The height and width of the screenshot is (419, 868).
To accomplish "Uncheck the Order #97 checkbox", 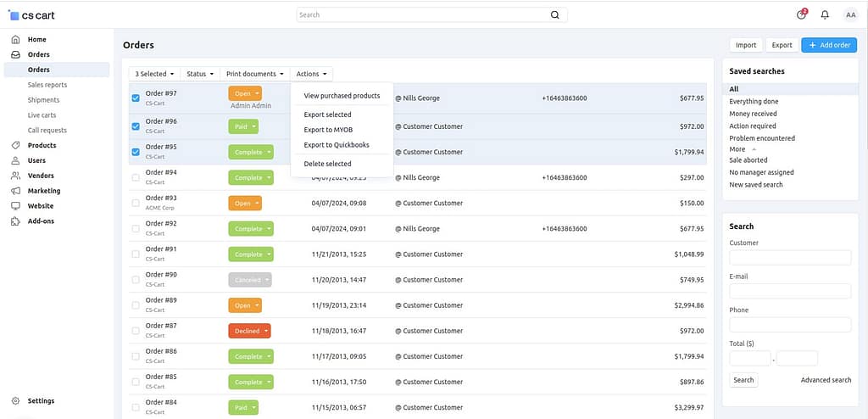I will pos(136,98).
